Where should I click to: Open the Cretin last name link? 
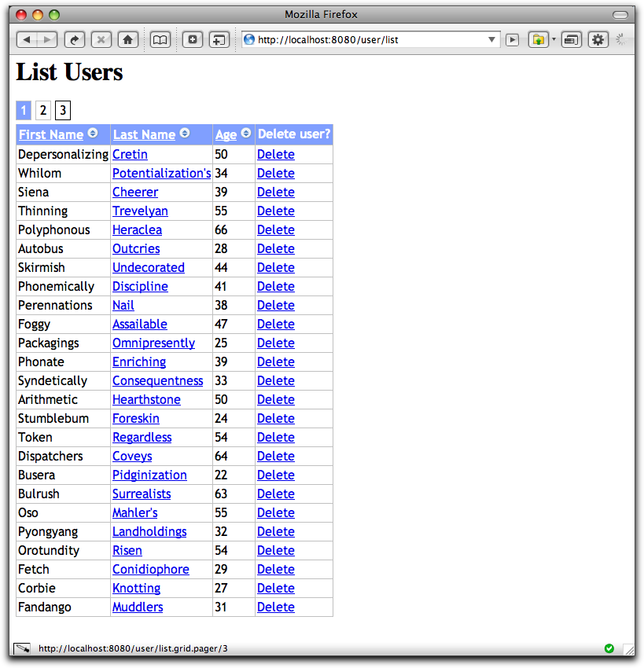(130, 154)
